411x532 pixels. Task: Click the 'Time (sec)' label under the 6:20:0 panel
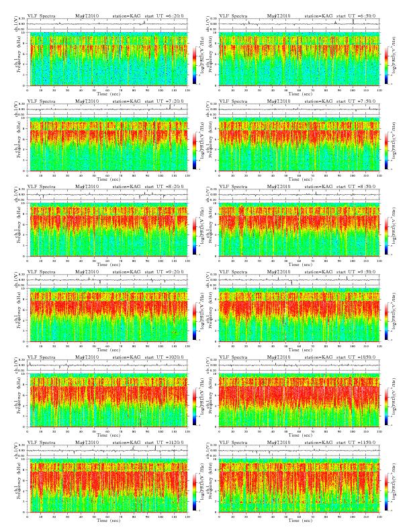pyautogui.click(x=109, y=93)
